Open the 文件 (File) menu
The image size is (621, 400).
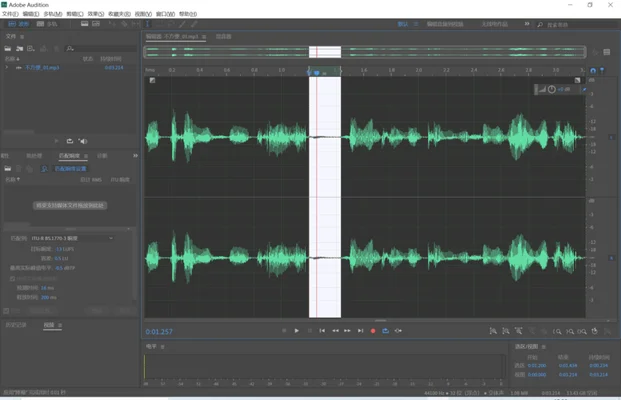coord(10,14)
